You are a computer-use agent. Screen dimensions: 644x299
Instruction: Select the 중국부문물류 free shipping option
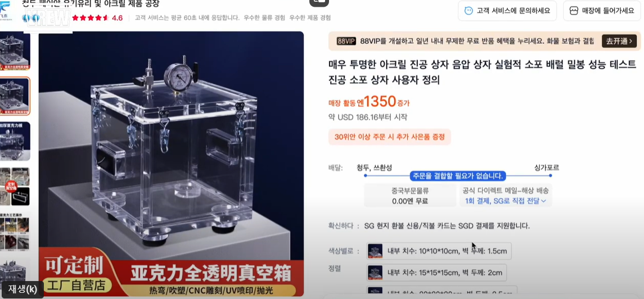[410, 196]
